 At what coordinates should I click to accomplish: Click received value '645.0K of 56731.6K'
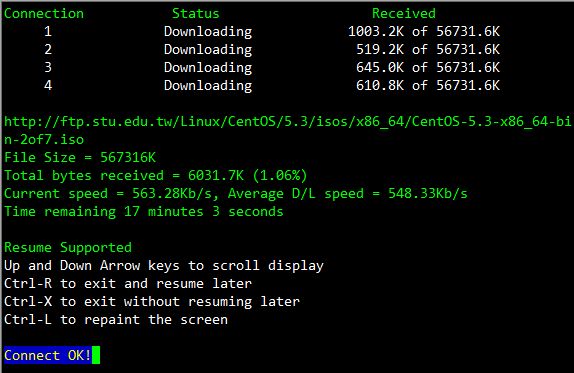pos(428,67)
